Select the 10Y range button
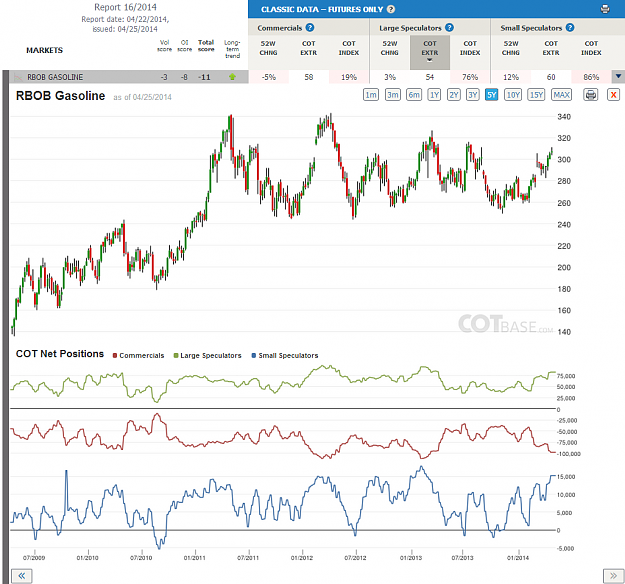This screenshot has width=625, height=584. click(x=513, y=95)
